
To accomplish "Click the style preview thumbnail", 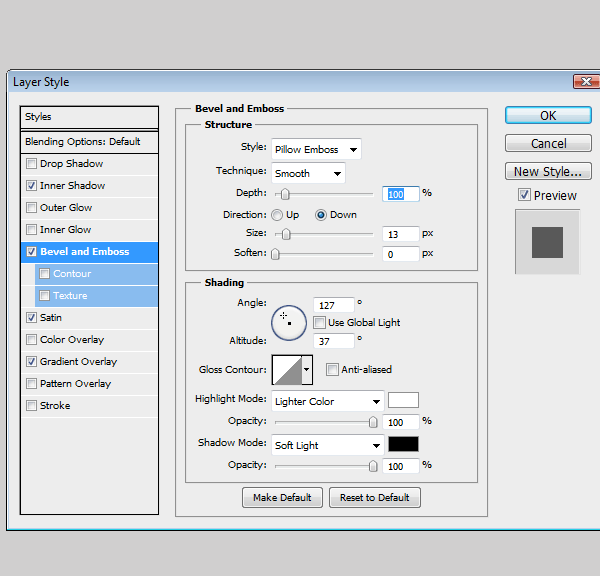I will (547, 242).
